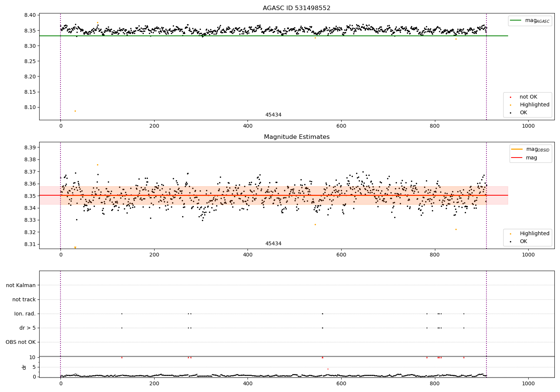Click the green mag AGASC legend line
Viewport: 560px width, 392px height.
click(x=516, y=21)
